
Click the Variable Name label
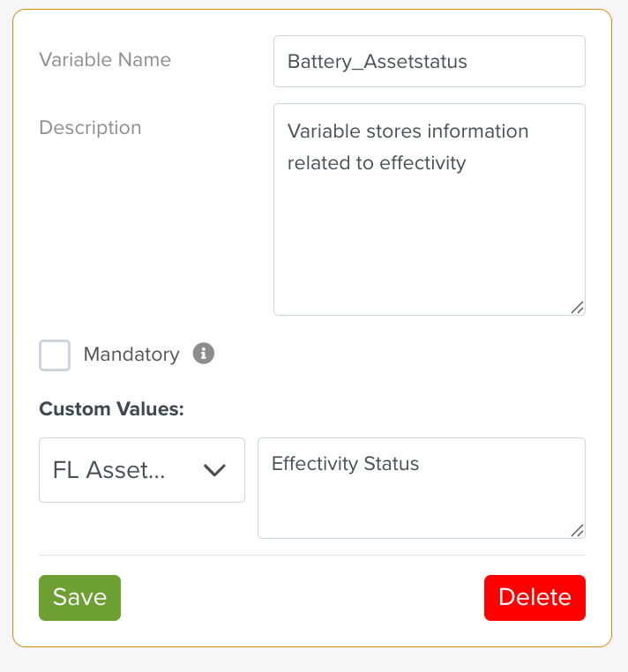105,60
